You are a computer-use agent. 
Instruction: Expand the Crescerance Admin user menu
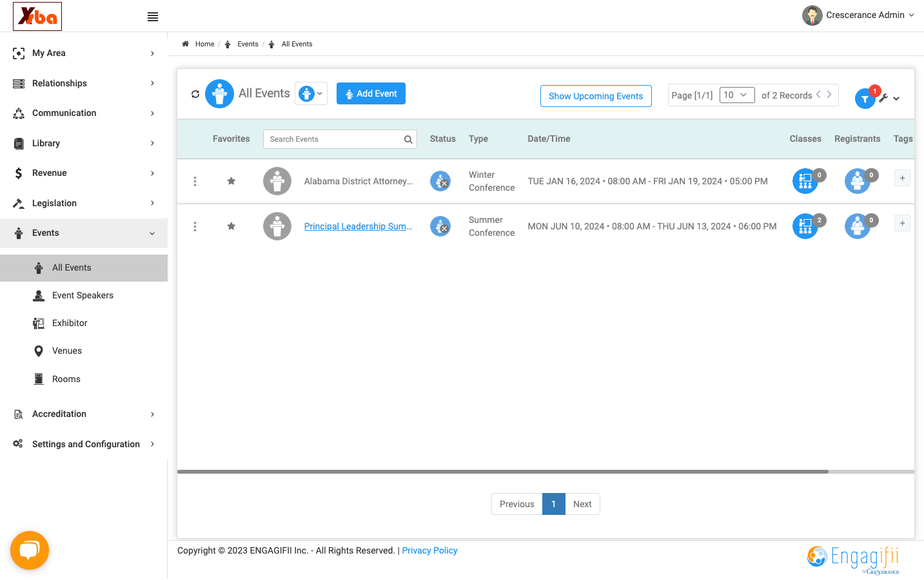tap(858, 15)
